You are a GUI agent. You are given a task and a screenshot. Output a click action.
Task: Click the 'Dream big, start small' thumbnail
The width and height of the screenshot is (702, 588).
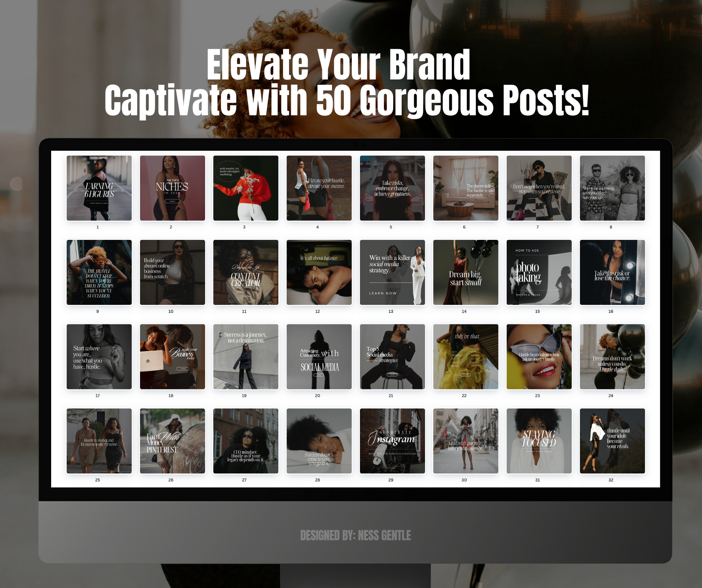click(x=466, y=272)
